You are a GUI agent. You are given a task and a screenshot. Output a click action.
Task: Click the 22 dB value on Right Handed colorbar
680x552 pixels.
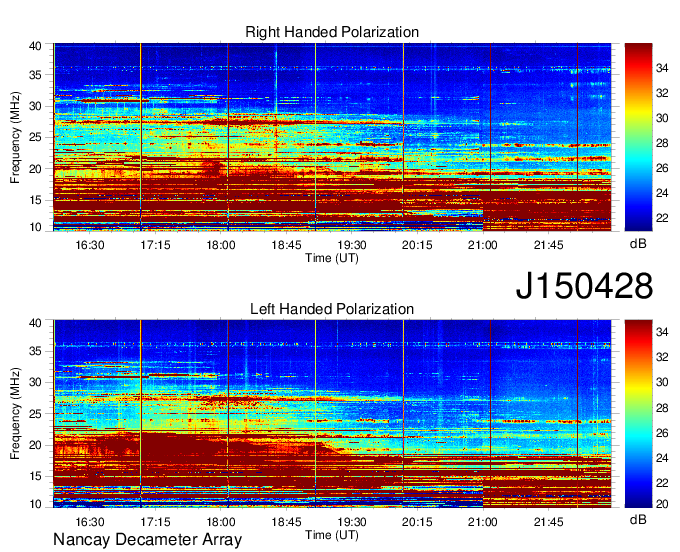point(662,218)
